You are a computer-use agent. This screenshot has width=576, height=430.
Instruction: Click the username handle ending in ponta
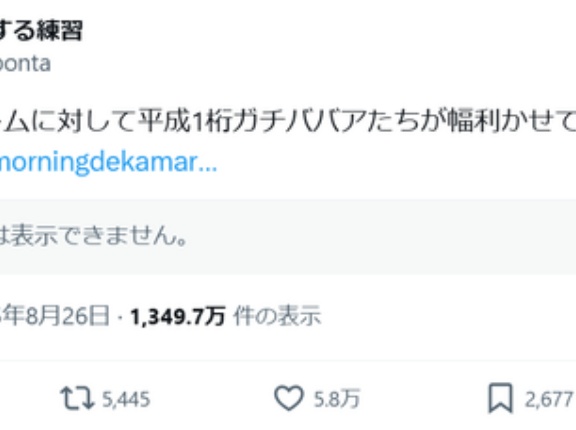tap(25, 64)
